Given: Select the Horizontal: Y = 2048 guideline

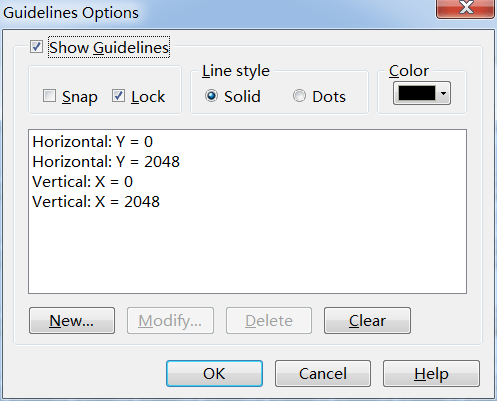Looking at the screenshot, I should [x=106, y=162].
